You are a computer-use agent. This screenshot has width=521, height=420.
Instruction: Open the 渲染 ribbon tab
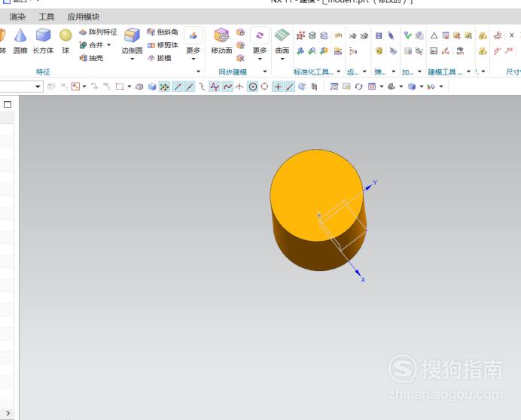[17, 17]
